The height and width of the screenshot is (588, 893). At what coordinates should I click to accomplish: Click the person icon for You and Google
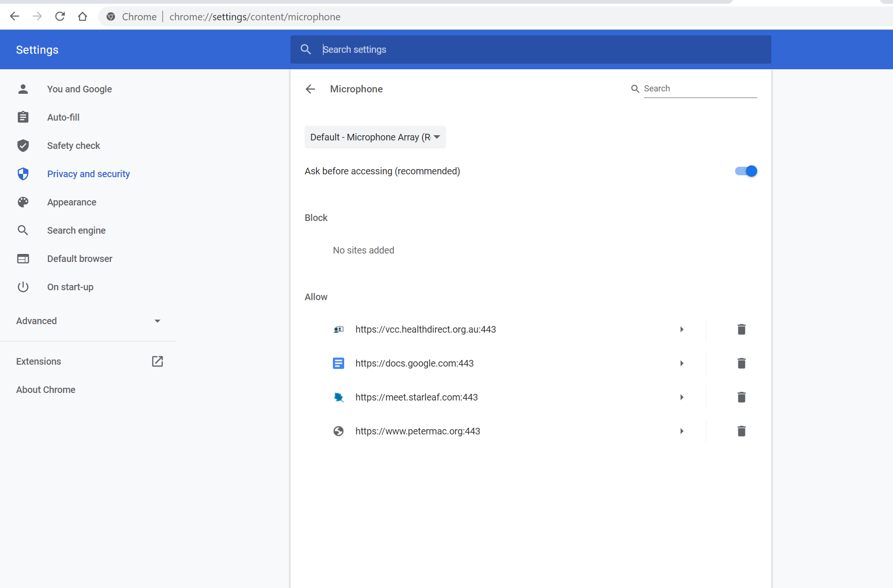pos(23,89)
